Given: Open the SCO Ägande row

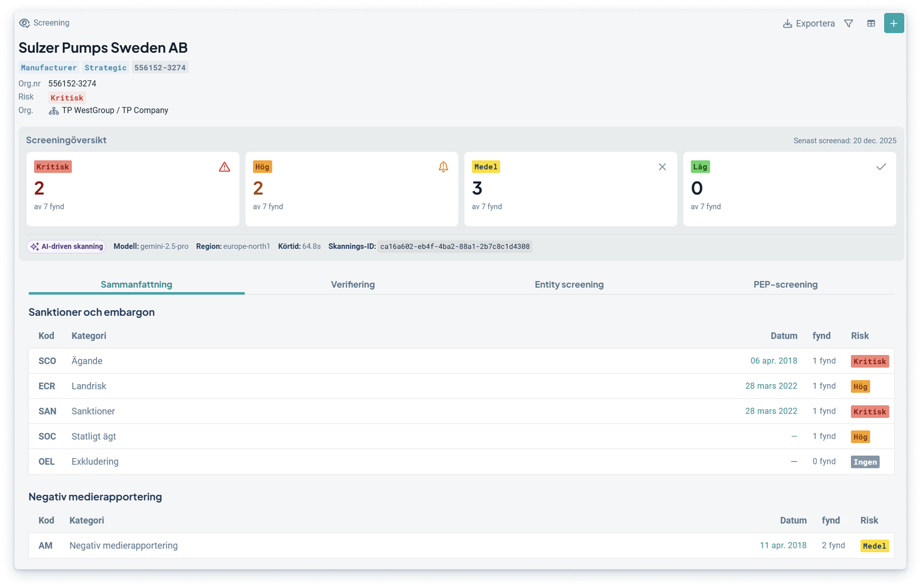Looking at the screenshot, I should [461, 361].
